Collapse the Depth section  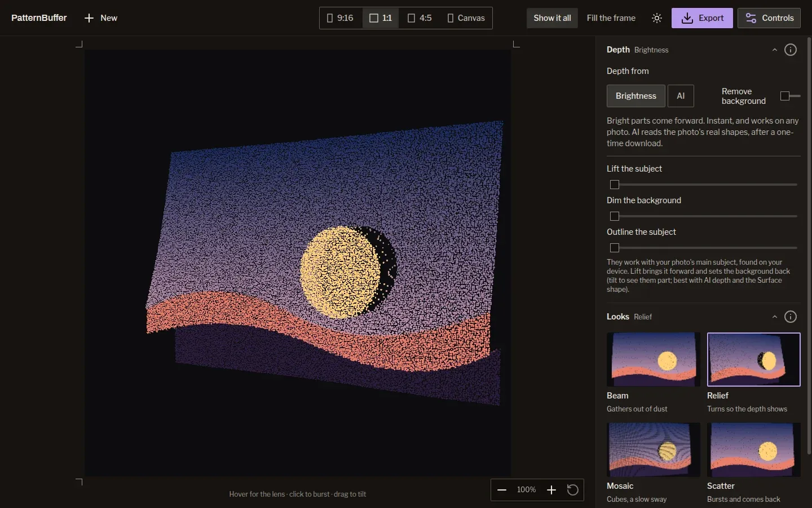pos(775,50)
